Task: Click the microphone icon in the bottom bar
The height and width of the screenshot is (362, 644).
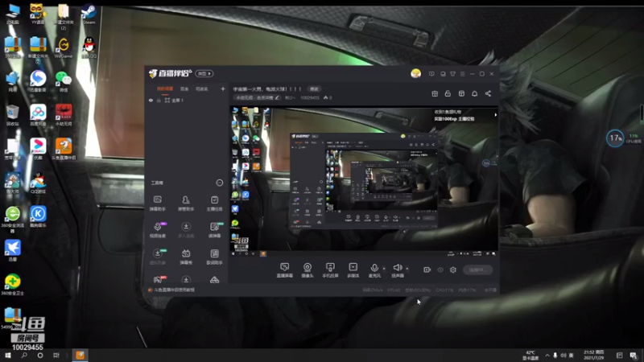Action: [x=374, y=268]
